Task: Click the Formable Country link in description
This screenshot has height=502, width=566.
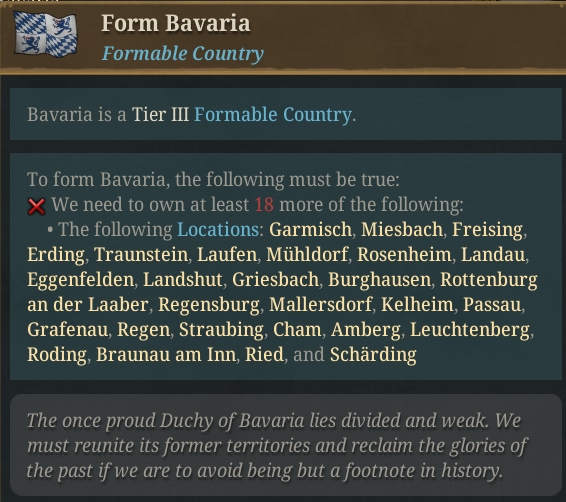Action: [x=273, y=115]
